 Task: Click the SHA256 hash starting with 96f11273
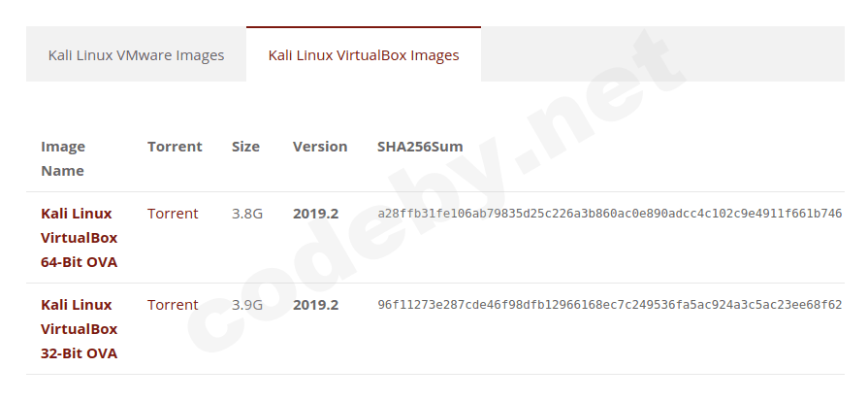(609, 305)
